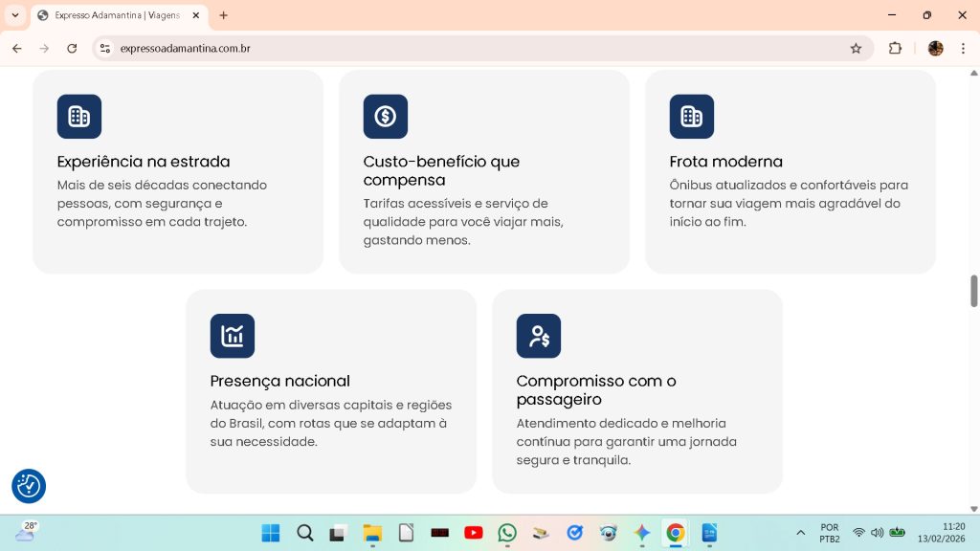Open the round accessibility widget at bottom left
The image size is (980, 551).
pos(29,486)
